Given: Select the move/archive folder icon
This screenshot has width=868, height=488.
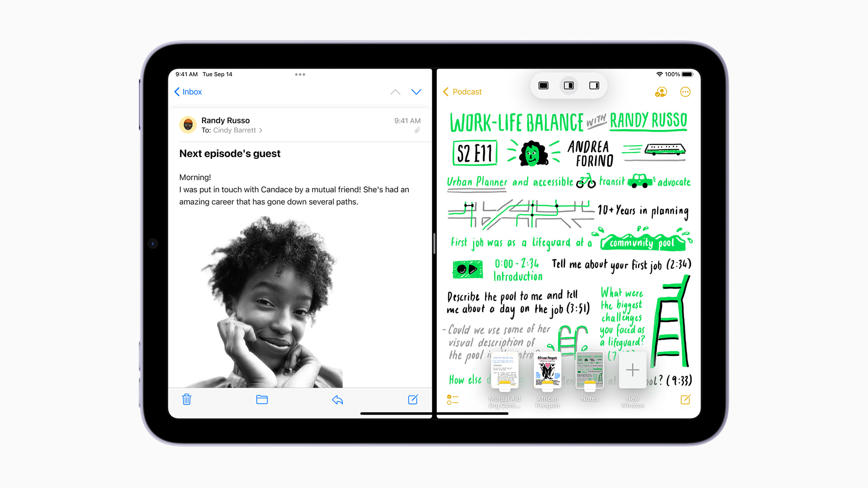Looking at the screenshot, I should coord(262,400).
